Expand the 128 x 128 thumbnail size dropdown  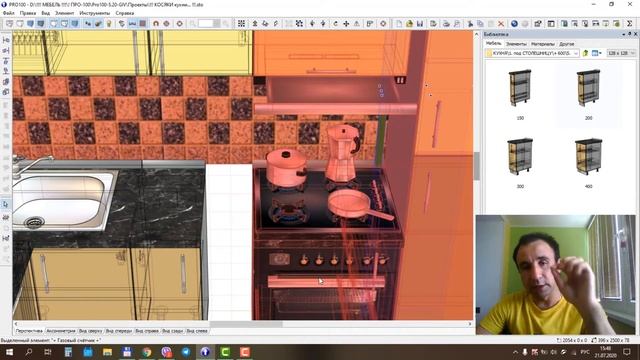633,53
